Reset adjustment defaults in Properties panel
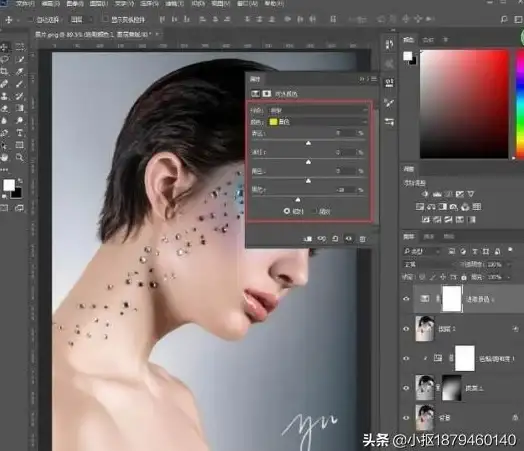524x451 pixels. click(x=335, y=239)
